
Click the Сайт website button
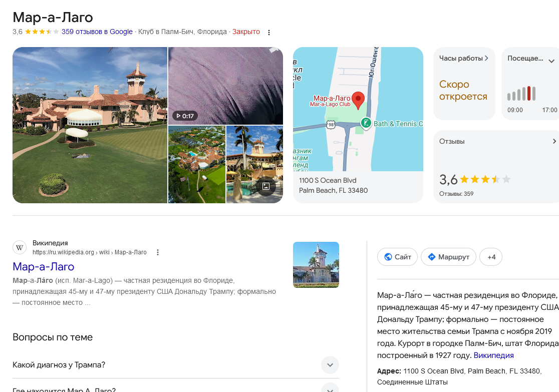coord(397,257)
